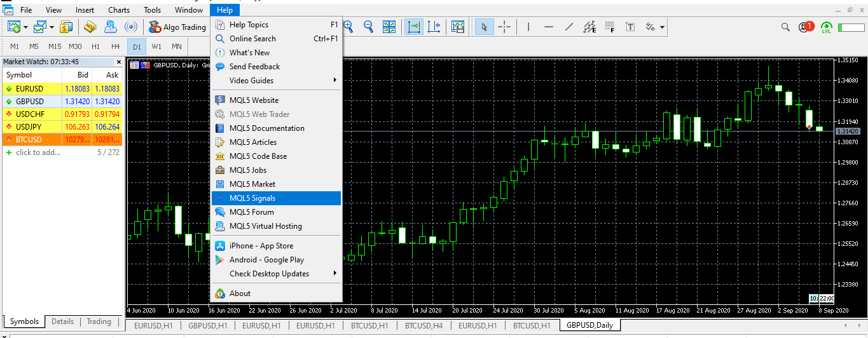Select the vertical line tool
Image resolution: width=868 pixels, height=338 pixels.
(x=528, y=27)
